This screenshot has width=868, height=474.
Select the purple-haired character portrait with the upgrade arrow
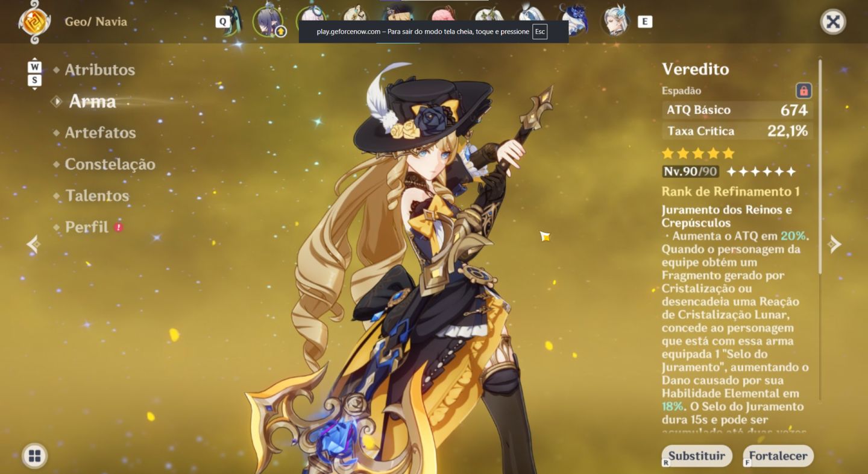(268, 21)
